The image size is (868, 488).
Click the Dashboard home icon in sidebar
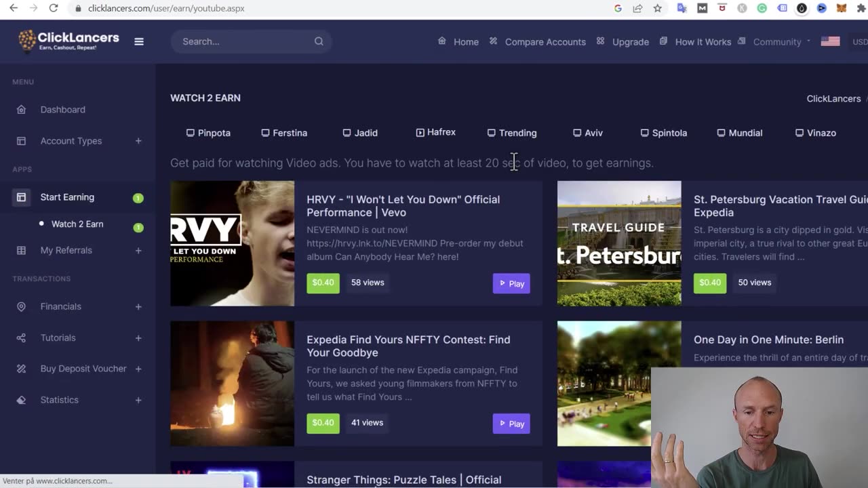coord(21,110)
